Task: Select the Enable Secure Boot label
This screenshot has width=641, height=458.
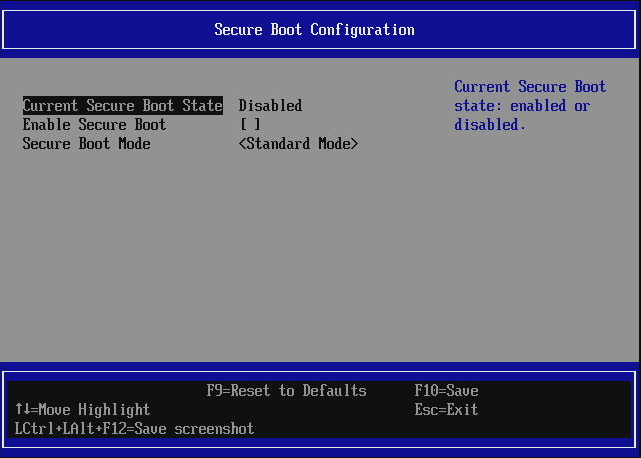Action: click(94, 124)
